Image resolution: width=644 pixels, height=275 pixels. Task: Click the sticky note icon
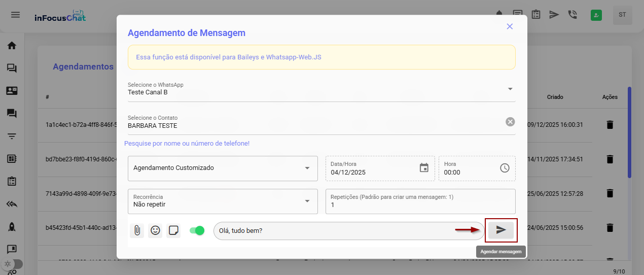tap(173, 230)
